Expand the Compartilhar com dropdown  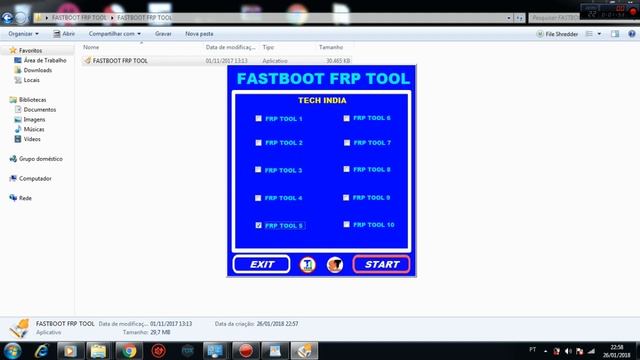(115, 34)
